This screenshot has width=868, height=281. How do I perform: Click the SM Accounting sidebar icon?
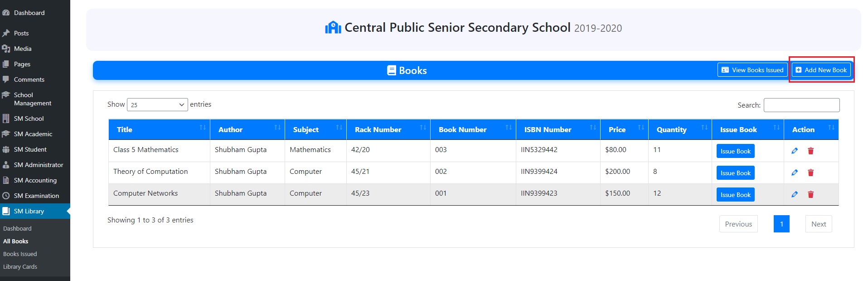(x=6, y=180)
